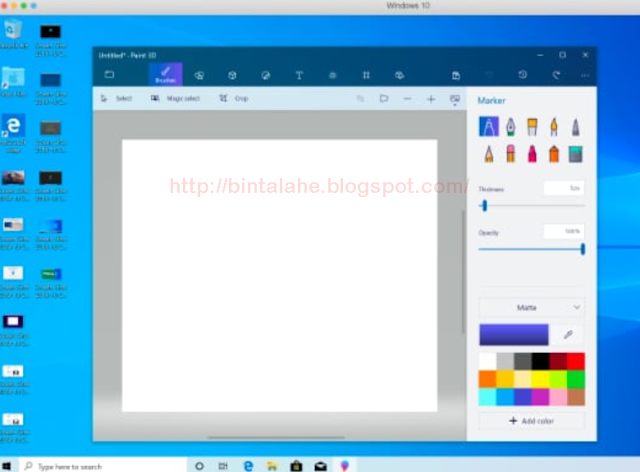The height and width of the screenshot is (472, 640).
Task: Click the zoom in plus icon
Action: pyautogui.click(x=431, y=99)
